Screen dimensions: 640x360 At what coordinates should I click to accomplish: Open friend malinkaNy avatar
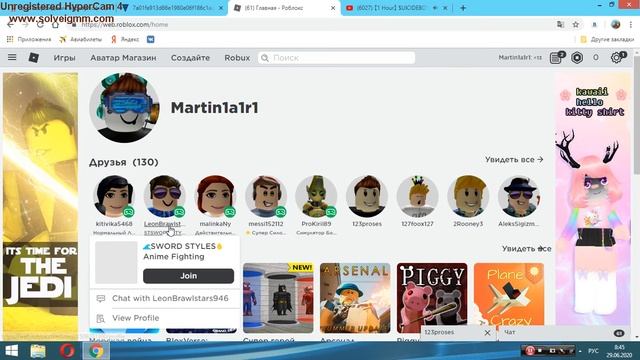tap(216, 196)
